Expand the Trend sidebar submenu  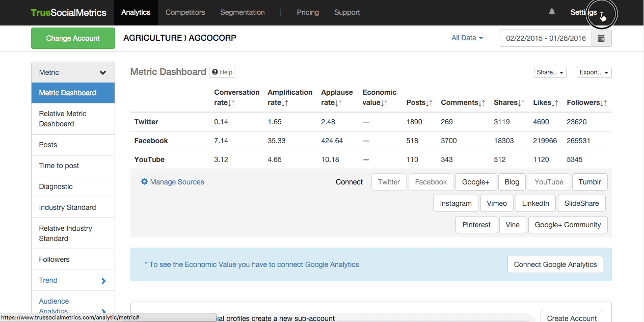click(103, 281)
